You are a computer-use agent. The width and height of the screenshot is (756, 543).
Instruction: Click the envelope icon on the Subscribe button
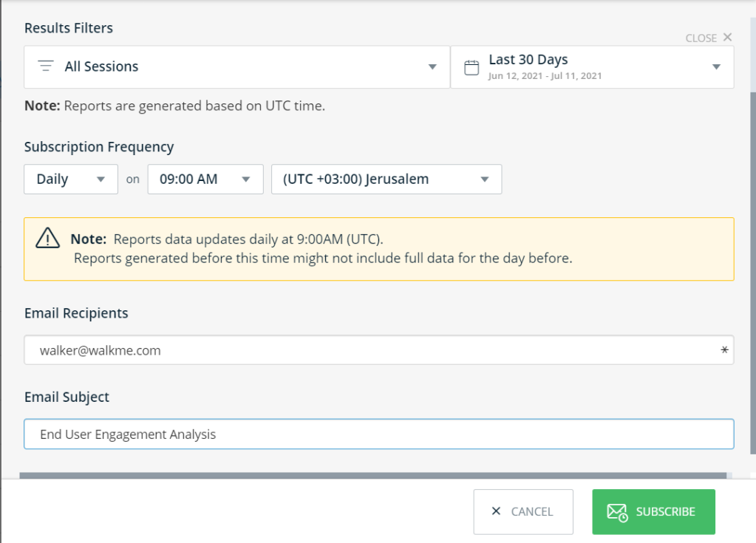tap(617, 512)
